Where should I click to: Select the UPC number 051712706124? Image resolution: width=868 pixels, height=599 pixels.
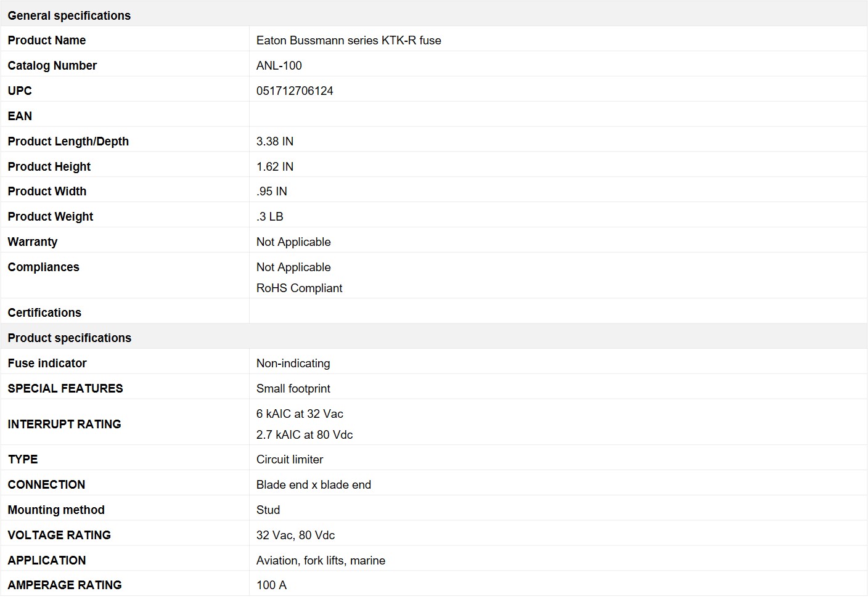pyautogui.click(x=295, y=91)
